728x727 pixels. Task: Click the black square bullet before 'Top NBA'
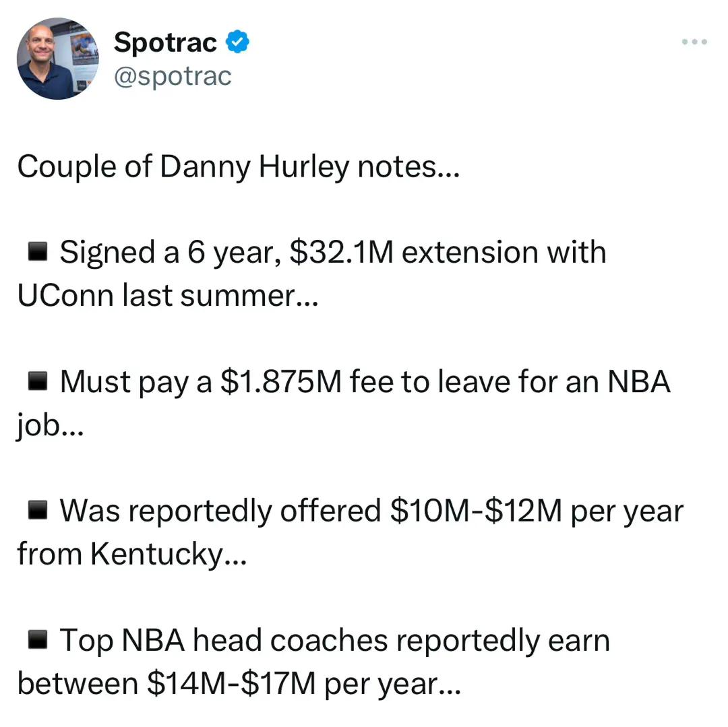point(38,639)
